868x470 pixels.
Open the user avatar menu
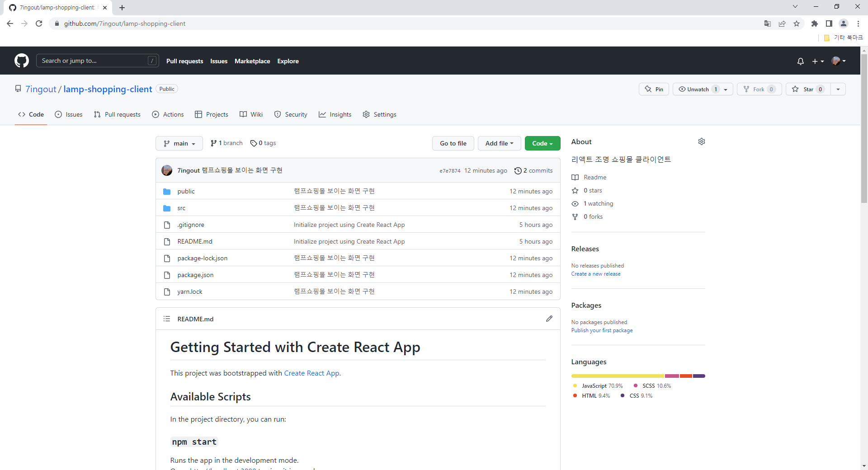click(839, 61)
